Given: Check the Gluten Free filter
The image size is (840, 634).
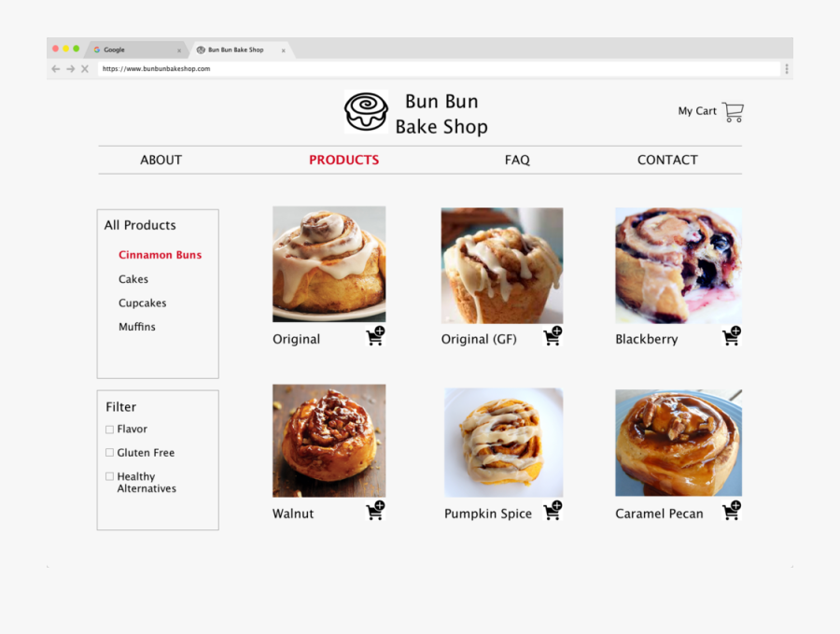Looking at the screenshot, I should click(x=109, y=453).
